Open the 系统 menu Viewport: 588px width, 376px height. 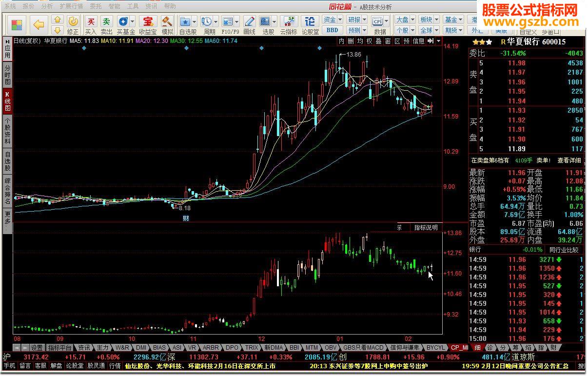click(10, 6)
